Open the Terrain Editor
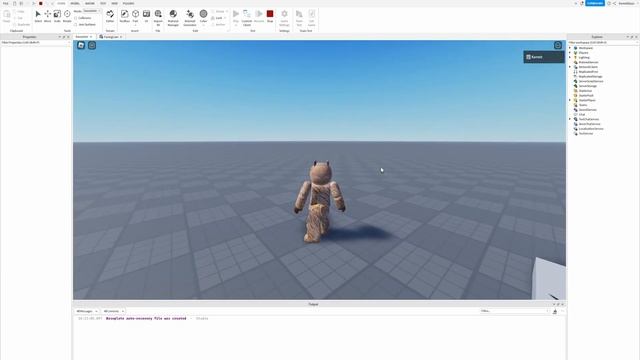The height and width of the screenshot is (360, 640). pyautogui.click(x=110, y=16)
